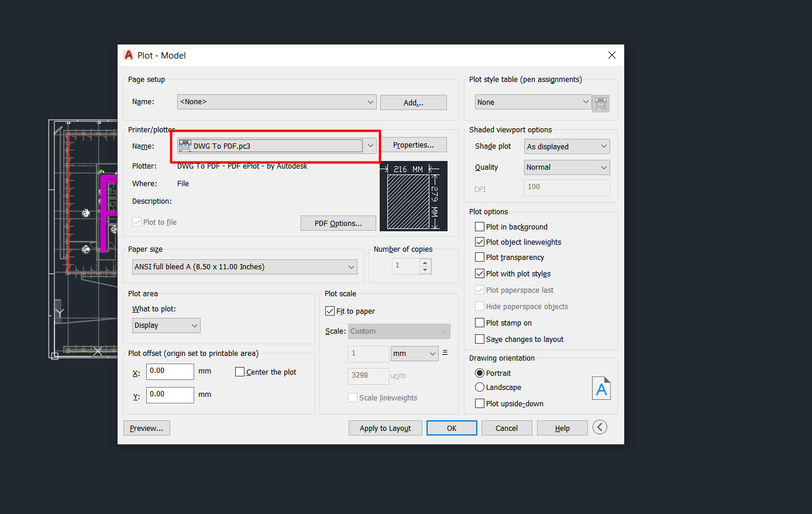Click the magenta shape in background drawing
Image resolution: width=812 pixels, height=514 pixels.
coord(105,212)
